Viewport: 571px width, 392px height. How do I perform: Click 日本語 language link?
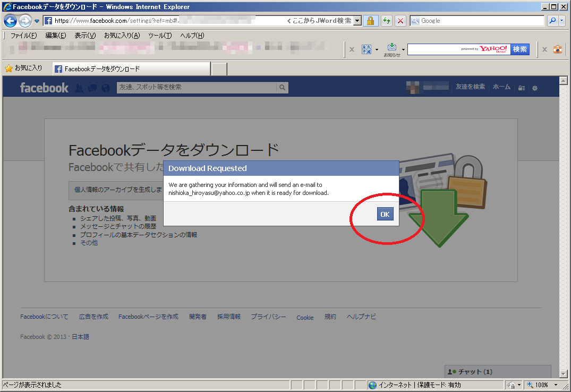coord(81,337)
